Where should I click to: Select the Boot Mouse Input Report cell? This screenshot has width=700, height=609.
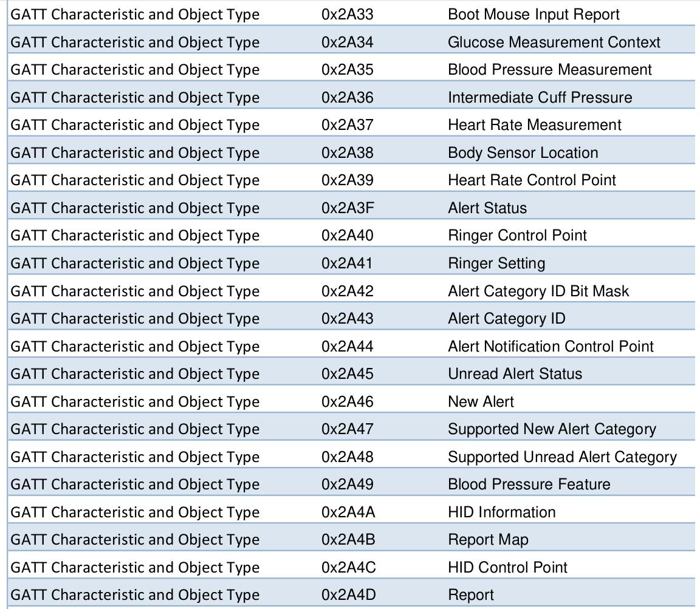coord(534,15)
